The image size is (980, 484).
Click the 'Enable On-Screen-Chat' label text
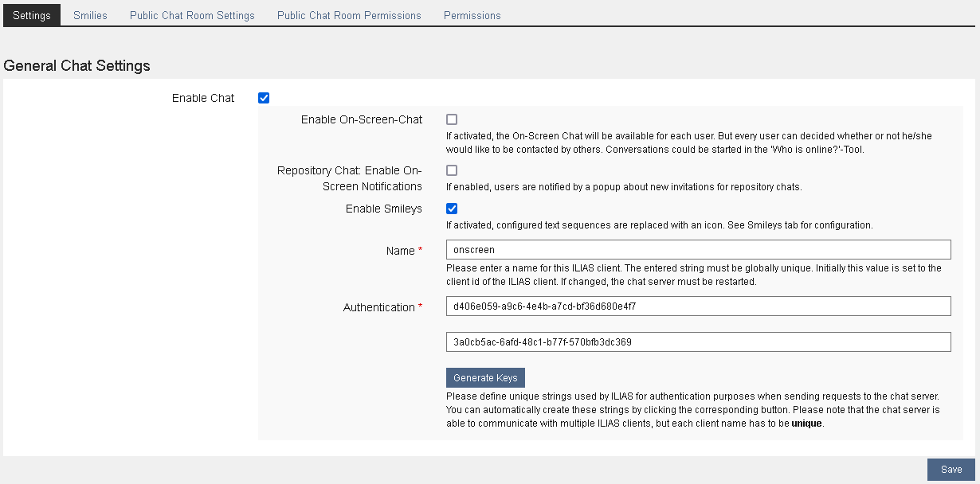coord(361,119)
